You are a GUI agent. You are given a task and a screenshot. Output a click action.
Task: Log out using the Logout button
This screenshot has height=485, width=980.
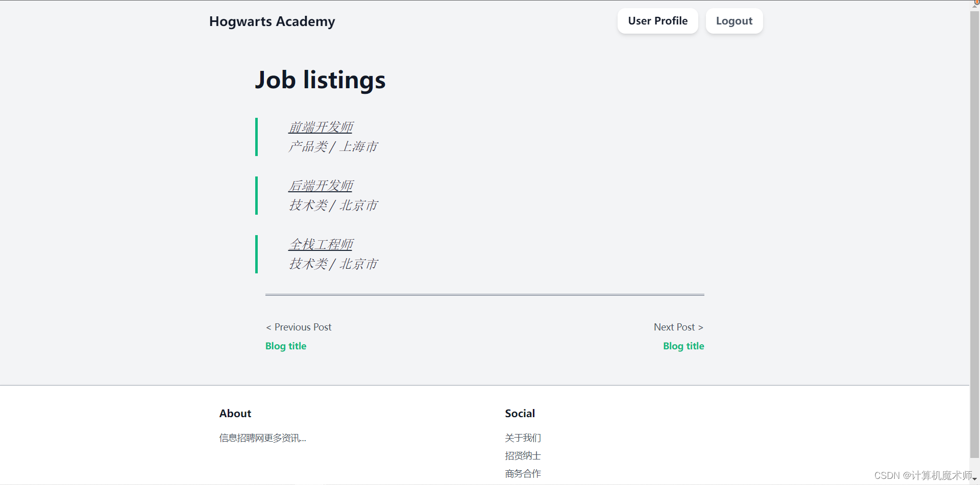pyautogui.click(x=734, y=21)
